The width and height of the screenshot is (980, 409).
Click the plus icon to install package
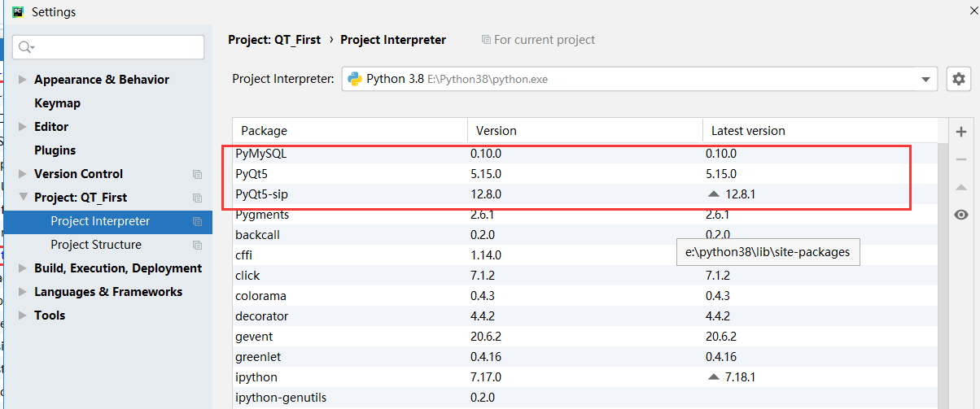[x=961, y=132]
